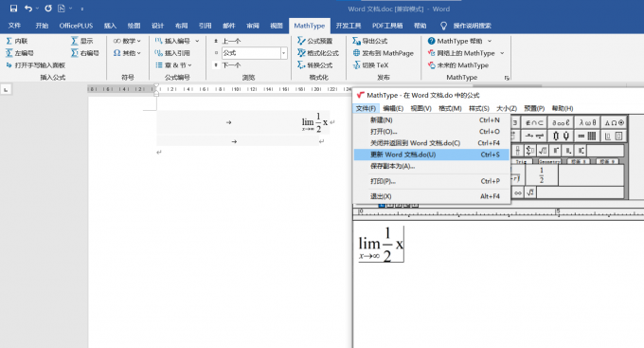
Task: Click 插入编号 insert equation number
Action: coord(172,41)
